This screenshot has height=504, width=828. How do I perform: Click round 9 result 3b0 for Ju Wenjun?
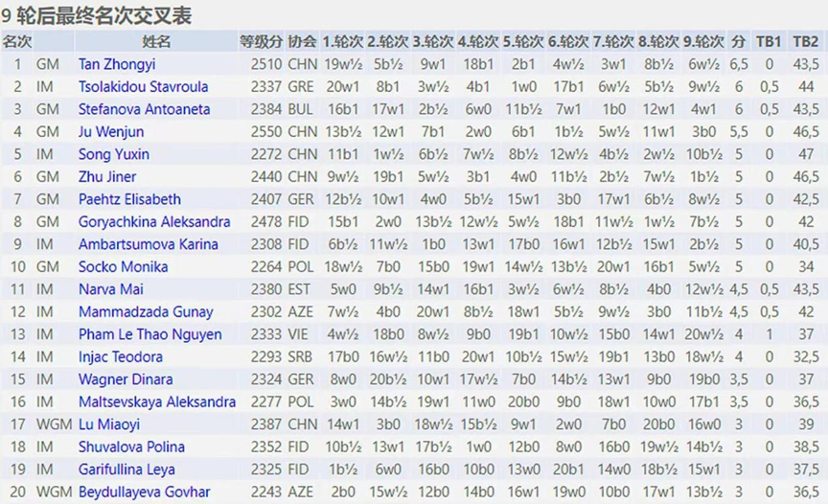point(703,132)
